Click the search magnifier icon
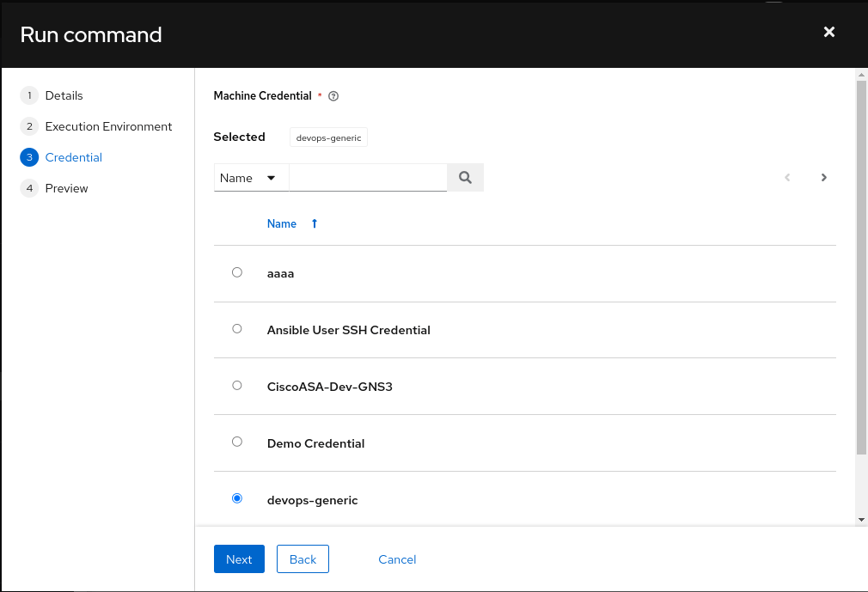 [465, 177]
